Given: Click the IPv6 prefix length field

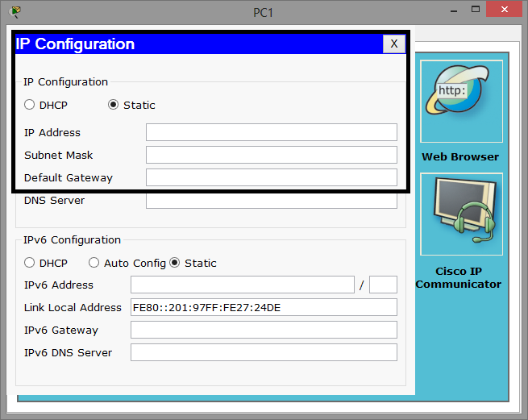Looking at the screenshot, I should click(x=383, y=285).
